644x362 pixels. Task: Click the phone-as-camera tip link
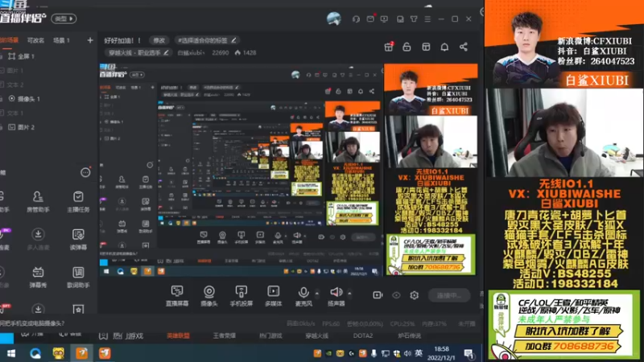point(32,323)
